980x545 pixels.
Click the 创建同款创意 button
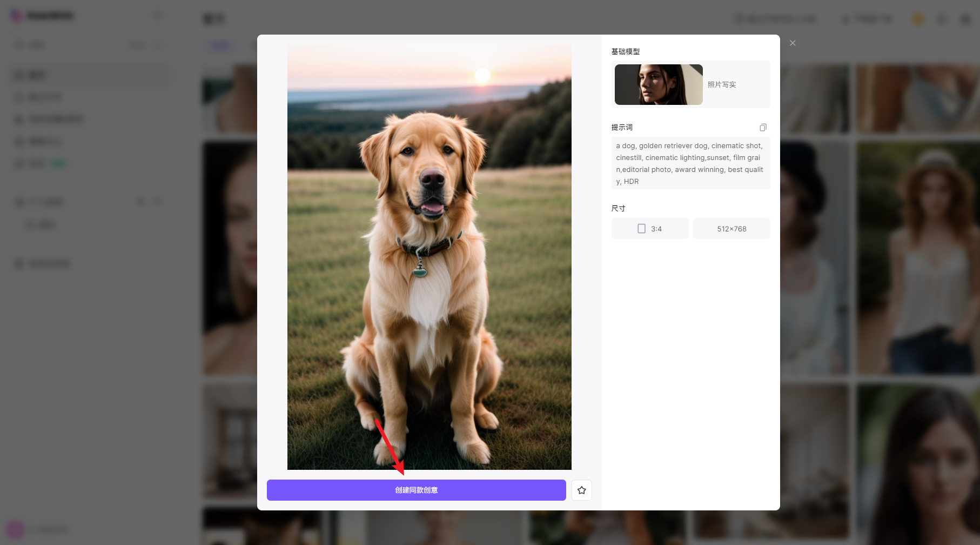click(416, 490)
